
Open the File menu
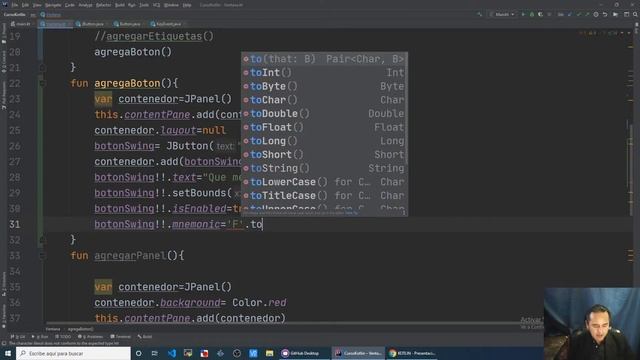pyautogui.click(x=15, y=5)
